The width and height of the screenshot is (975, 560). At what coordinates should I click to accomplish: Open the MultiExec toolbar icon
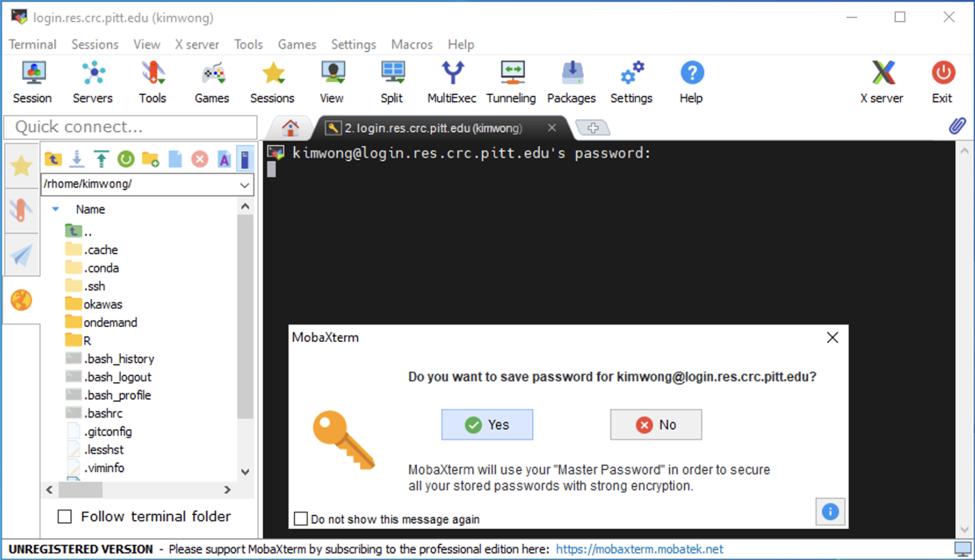451,83
